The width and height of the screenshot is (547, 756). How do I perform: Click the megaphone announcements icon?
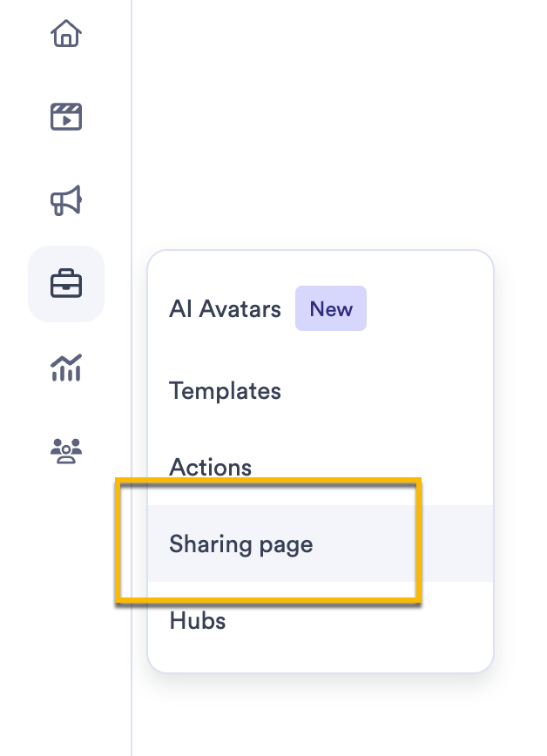[66, 199]
